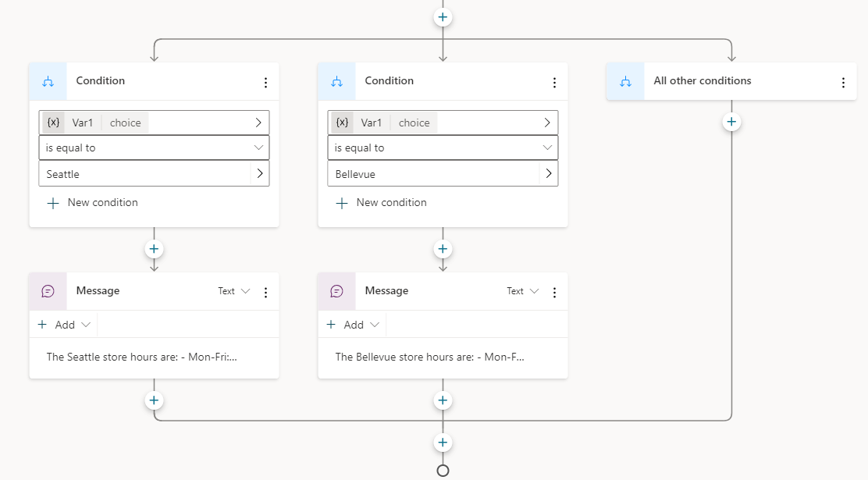Viewport: 868px width, 480px height.
Task: Click the end-of-flow circle node
Action: pos(443,471)
